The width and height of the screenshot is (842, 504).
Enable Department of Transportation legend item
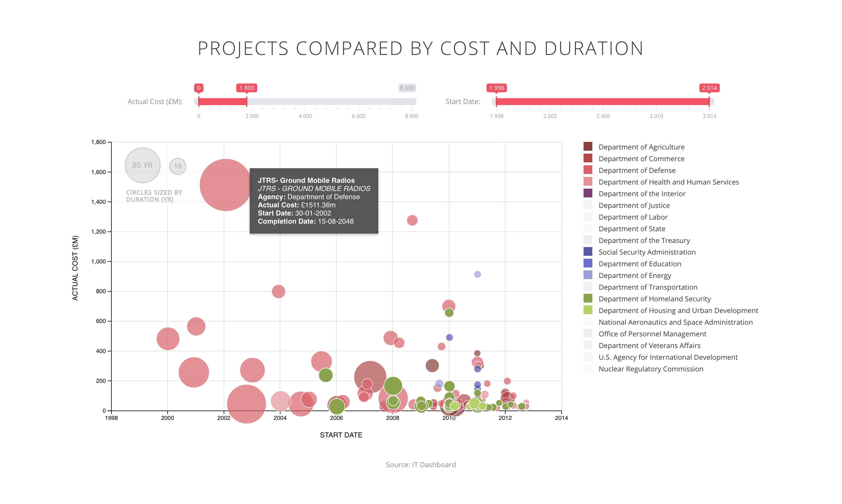point(587,287)
